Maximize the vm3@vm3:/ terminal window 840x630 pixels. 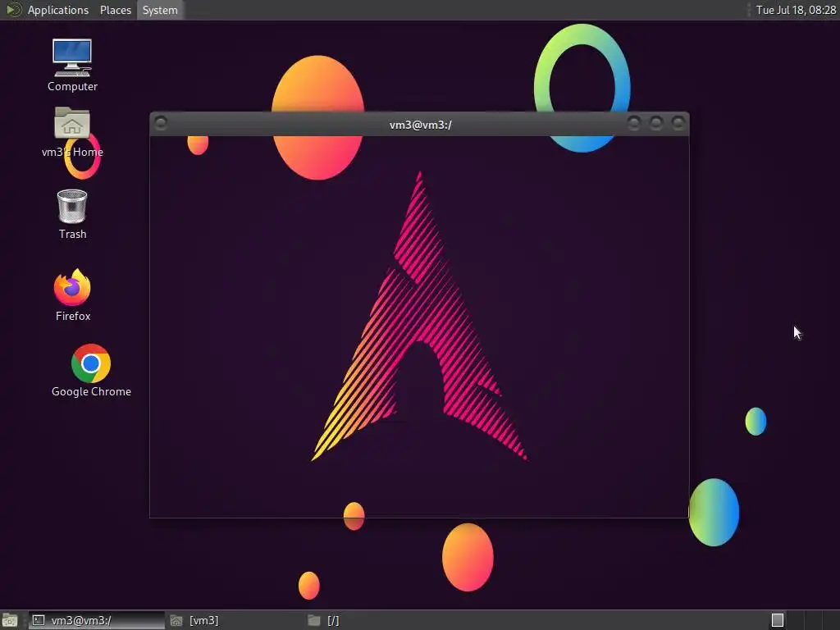[655, 124]
